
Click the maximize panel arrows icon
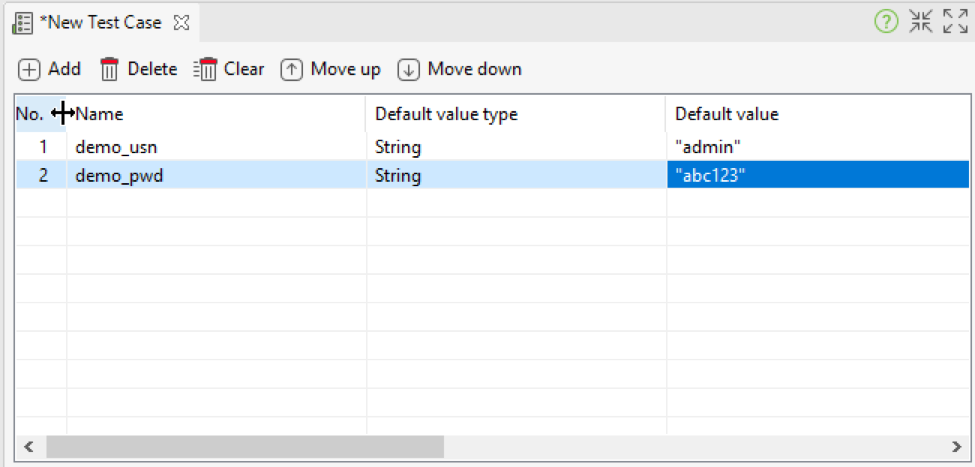[x=954, y=22]
